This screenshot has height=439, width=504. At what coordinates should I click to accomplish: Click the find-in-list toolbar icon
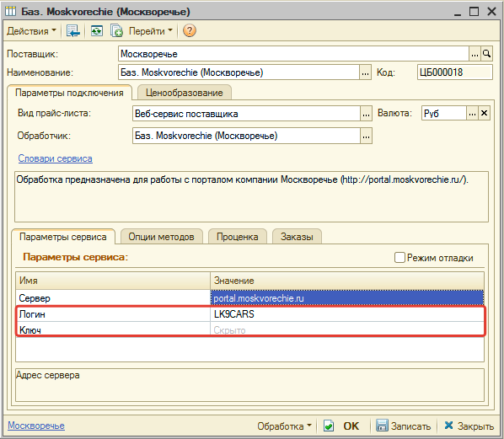(73, 31)
